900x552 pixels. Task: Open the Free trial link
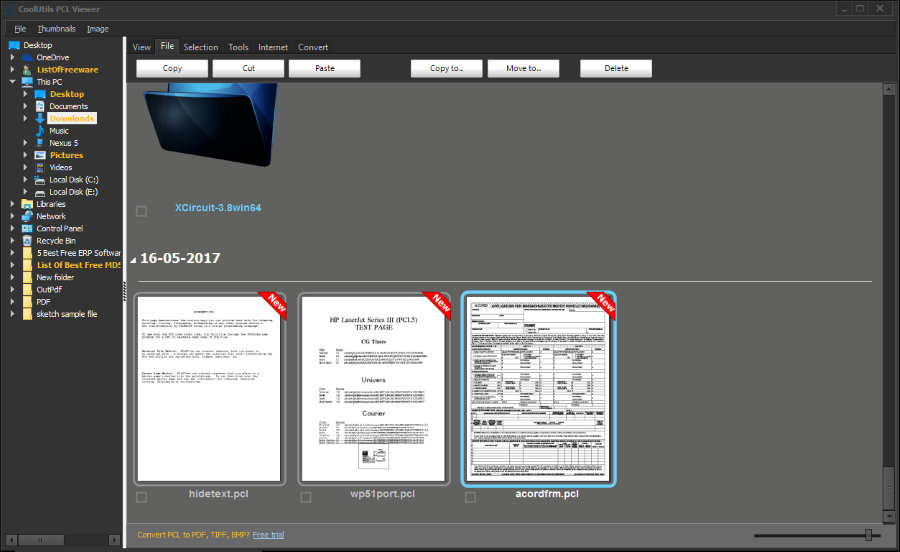(x=268, y=535)
